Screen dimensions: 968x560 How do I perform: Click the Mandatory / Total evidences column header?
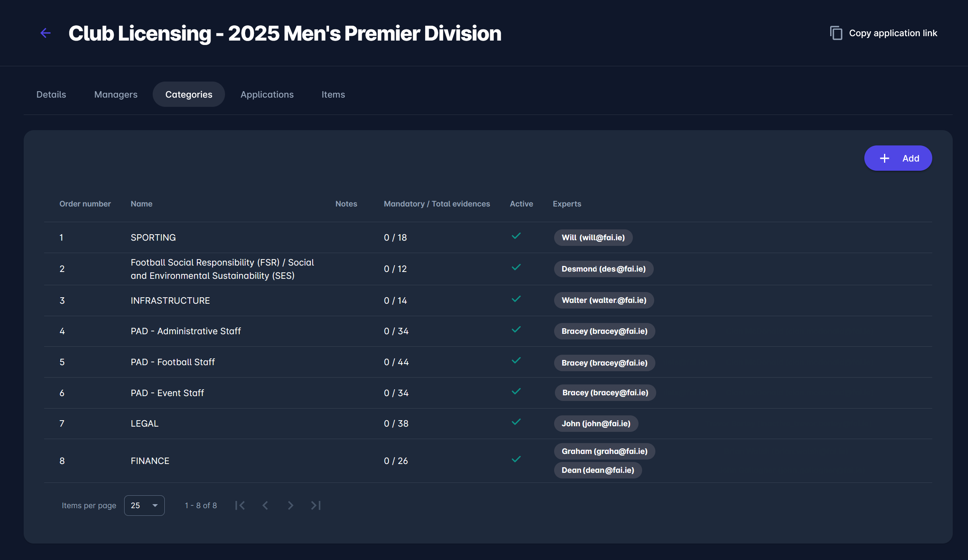coord(436,204)
